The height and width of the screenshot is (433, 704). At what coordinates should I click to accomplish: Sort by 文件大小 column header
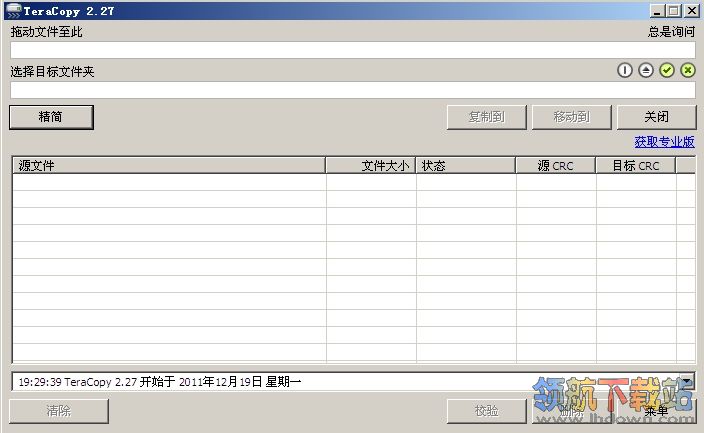point(370,165)
